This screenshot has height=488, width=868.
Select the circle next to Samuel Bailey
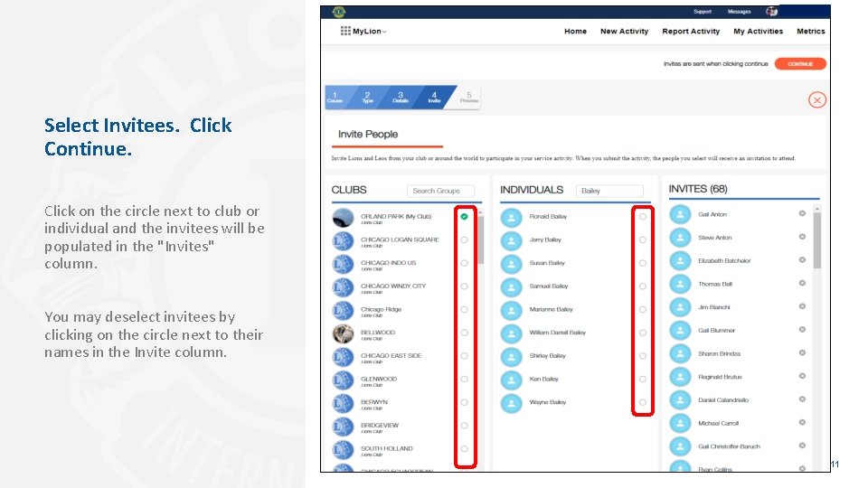[x=642, y=286]
